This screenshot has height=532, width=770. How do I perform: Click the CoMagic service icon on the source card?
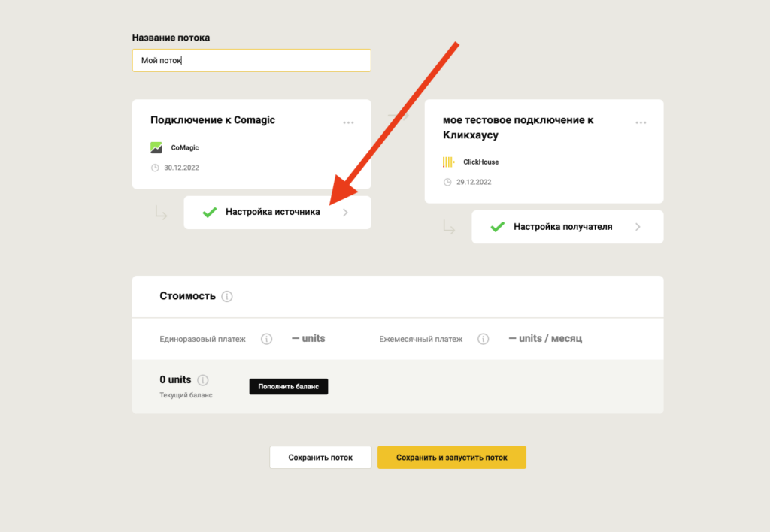pos(156,147)
